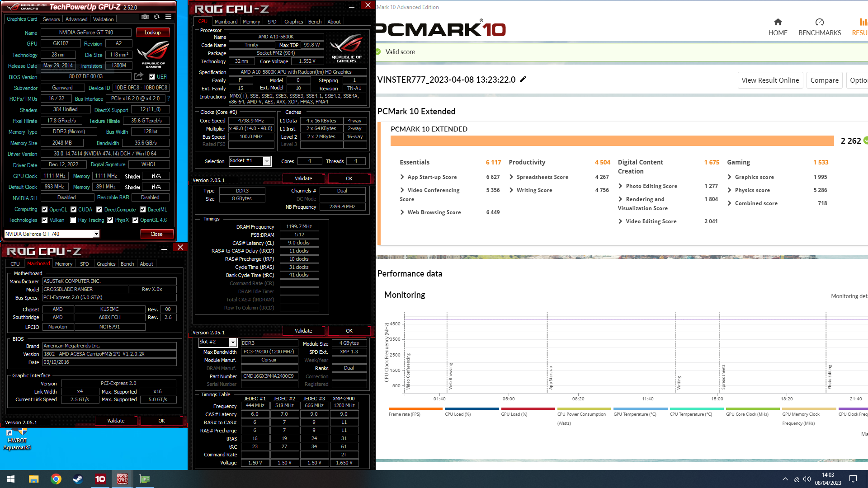Edit the PCMark result name with pencil icon

point(523,80)
